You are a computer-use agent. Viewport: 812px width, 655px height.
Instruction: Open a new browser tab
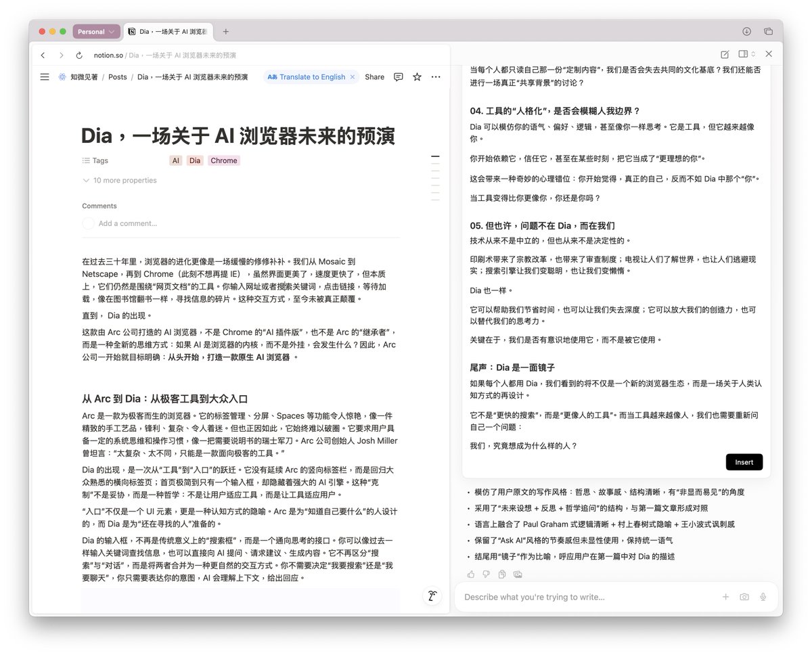coord(226,32)
